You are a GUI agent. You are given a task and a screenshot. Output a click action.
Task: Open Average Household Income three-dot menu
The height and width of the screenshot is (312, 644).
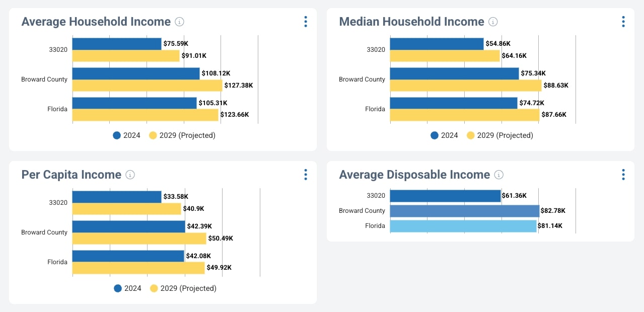(x=306, y=22)
